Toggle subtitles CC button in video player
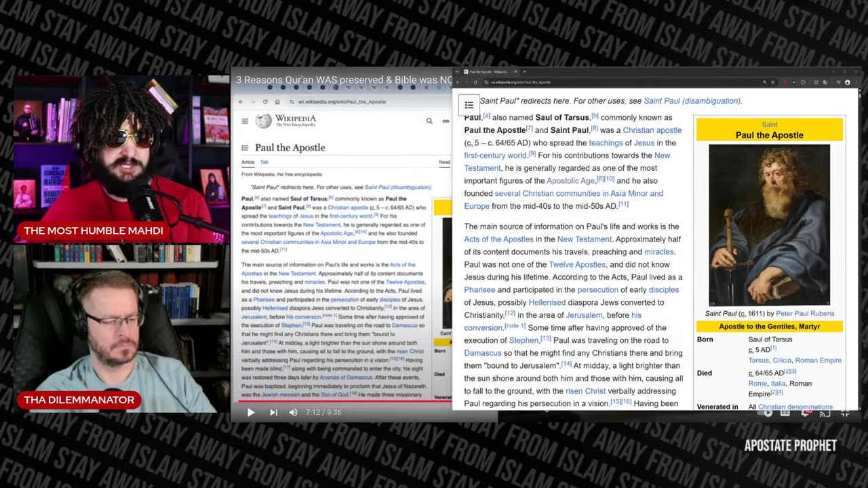Screen dimensions: 868x488 pyautogui.click(x=785, y=412)
